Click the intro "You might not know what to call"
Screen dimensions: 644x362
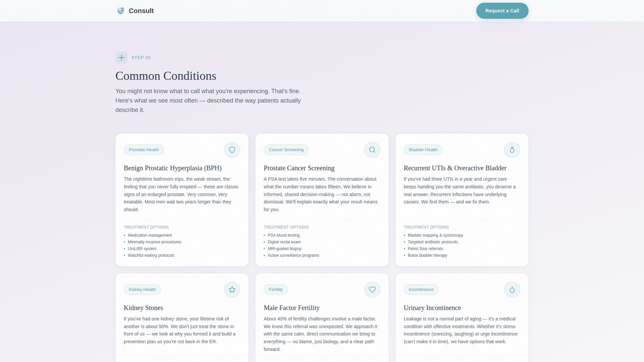208,101
